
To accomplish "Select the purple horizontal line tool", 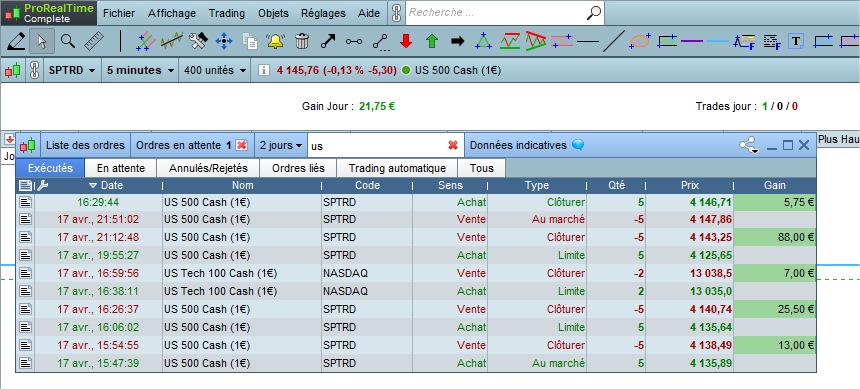I will click(692, 41).
